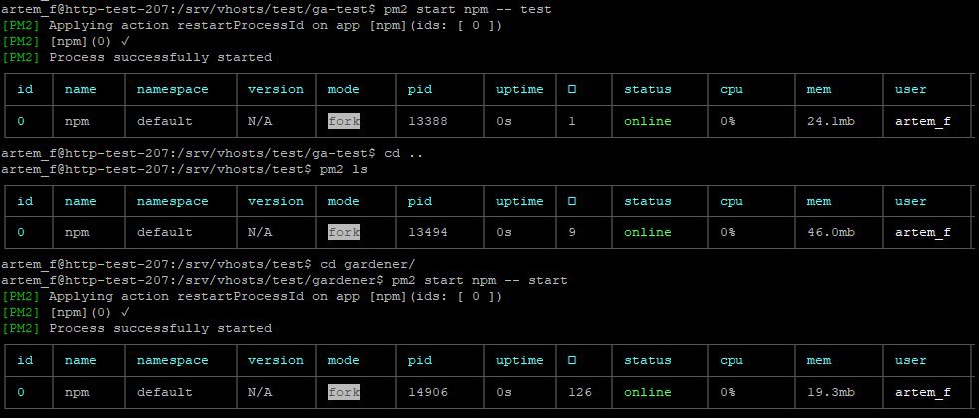Click memory value 46.0mb

click(830, 233)
